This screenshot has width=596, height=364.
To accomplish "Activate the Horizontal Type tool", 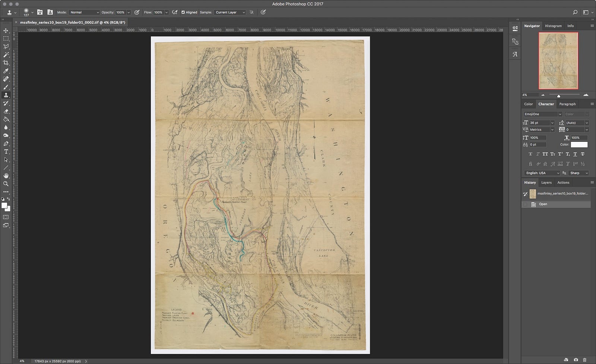I will point(6,151).
